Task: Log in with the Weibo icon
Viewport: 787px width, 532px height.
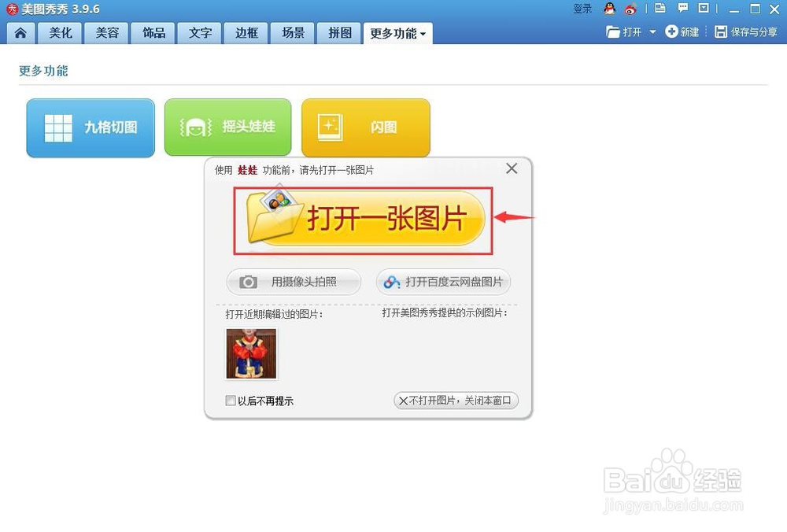Action: tap(631, 9)
